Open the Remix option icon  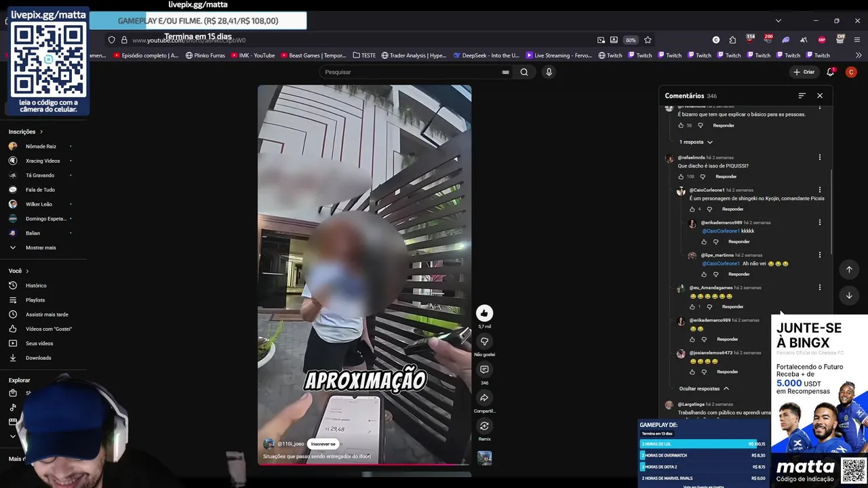pyautogui.click(x=484, y=426)
